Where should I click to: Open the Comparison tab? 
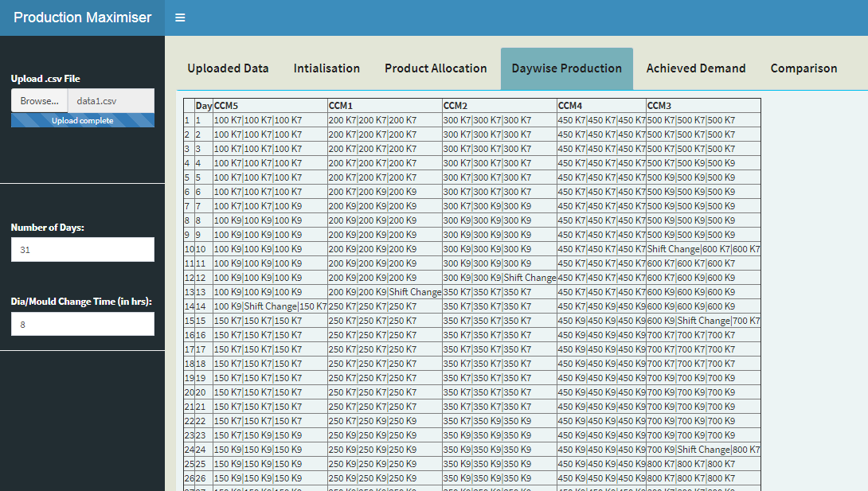tap(803, 68)
